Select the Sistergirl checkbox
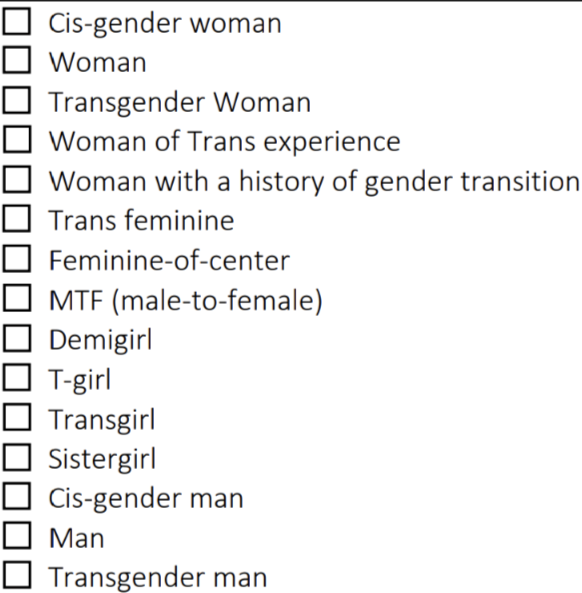The height and width of the screenshot is (593, 582). point(17,457)
